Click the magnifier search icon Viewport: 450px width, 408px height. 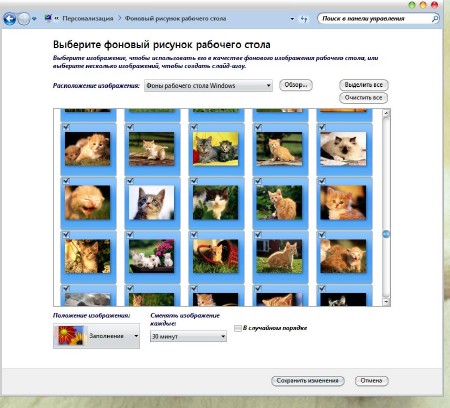coord(435,19)
